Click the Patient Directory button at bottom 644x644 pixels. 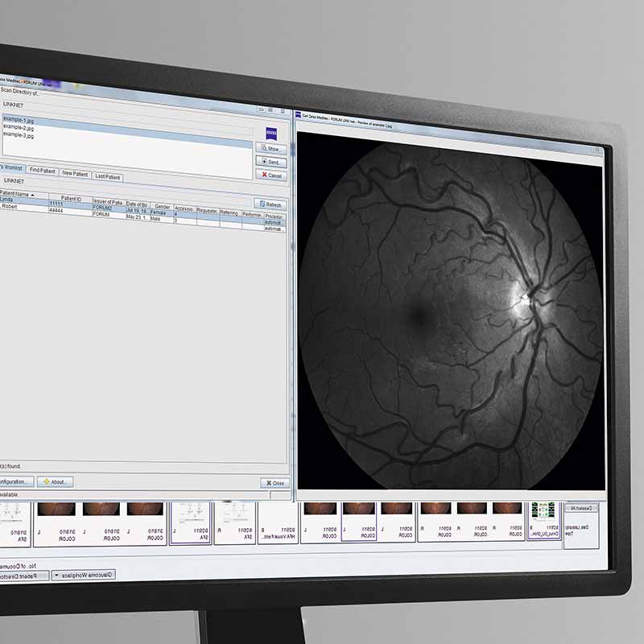[24, 576]
